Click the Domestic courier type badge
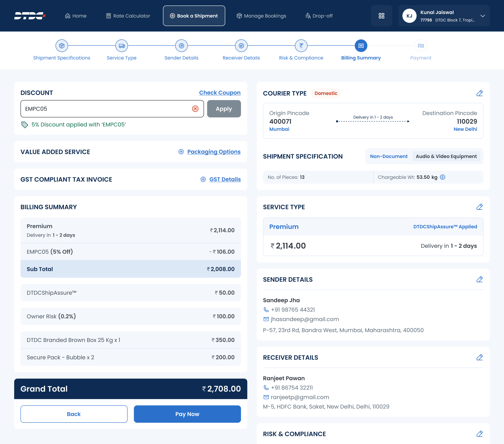This screenshot has height=444, width=504. click(x=326, y=93)
